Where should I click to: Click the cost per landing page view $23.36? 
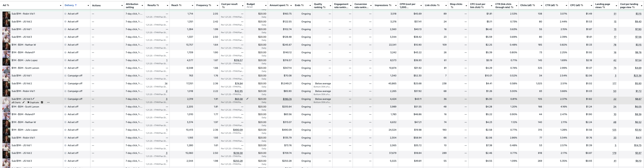tap(638, 76)
